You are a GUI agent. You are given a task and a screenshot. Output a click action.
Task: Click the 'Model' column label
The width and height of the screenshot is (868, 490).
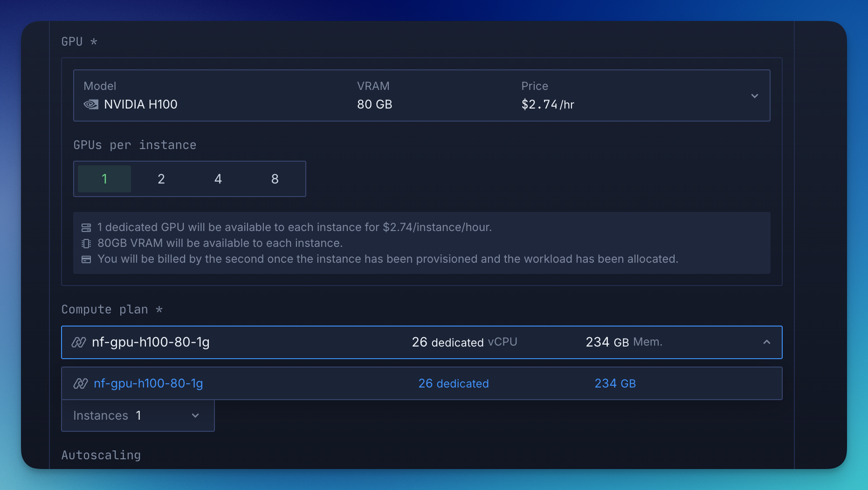point(100,86)
